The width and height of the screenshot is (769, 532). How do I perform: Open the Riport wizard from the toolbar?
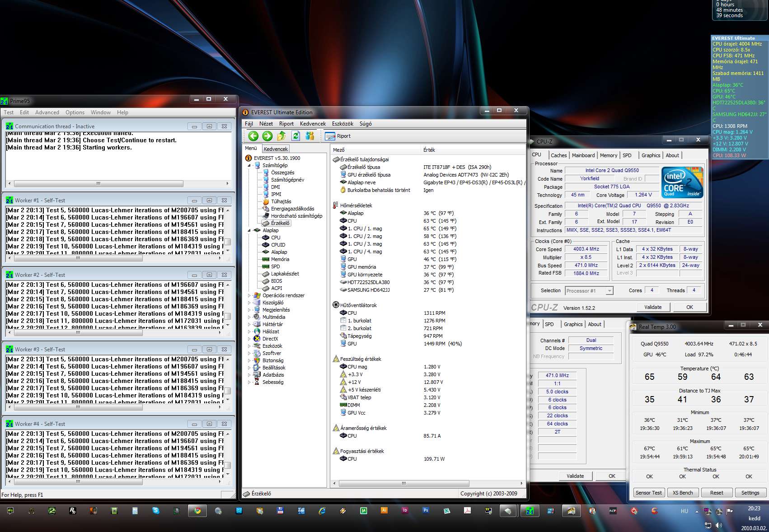point(338,136)
